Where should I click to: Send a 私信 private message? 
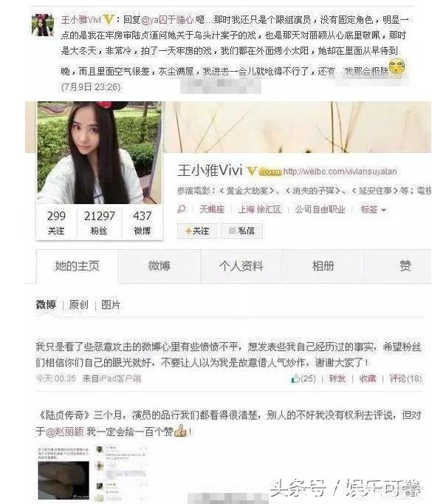point(241,231)
